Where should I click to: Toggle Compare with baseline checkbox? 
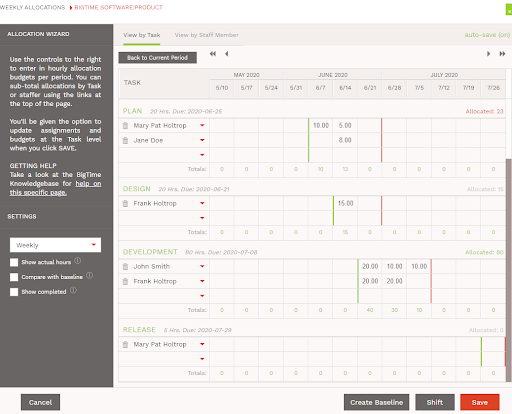[14, 277]
